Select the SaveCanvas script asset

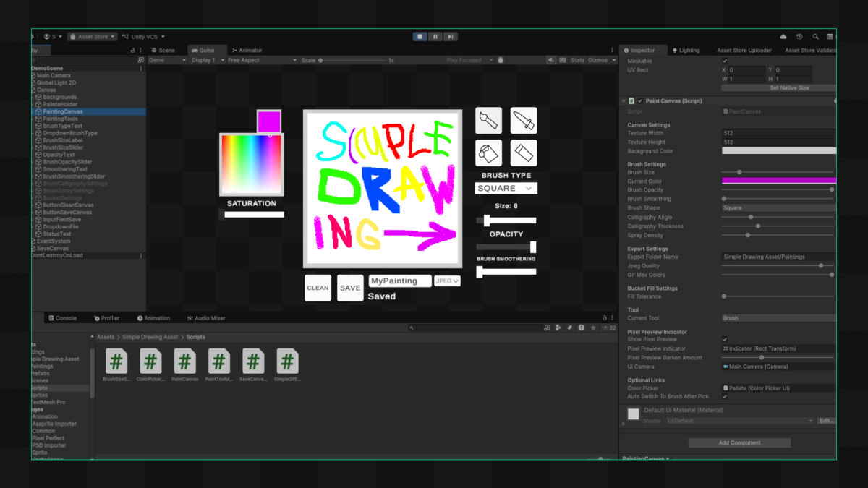253,361
